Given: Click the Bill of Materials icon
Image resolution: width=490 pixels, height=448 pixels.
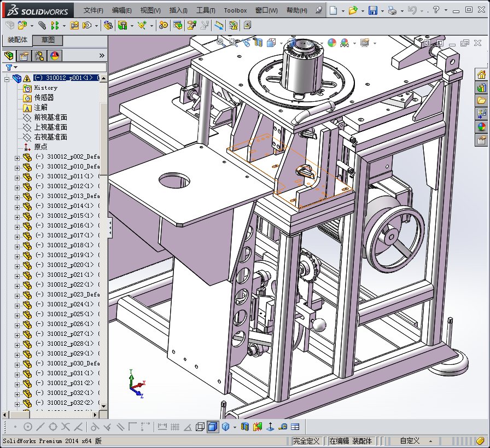Looking at the screenshot, I should tap(178, 25).
